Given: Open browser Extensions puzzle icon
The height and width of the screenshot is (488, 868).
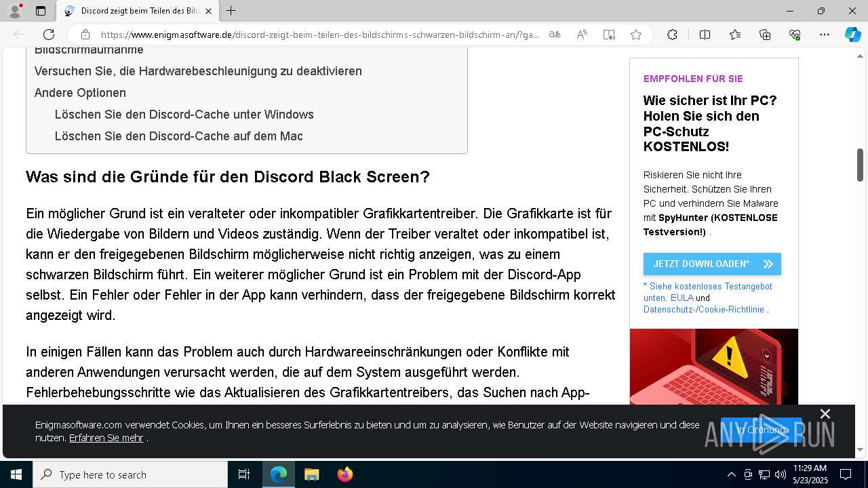Looking at the screenshot, I should coord(672,35).
